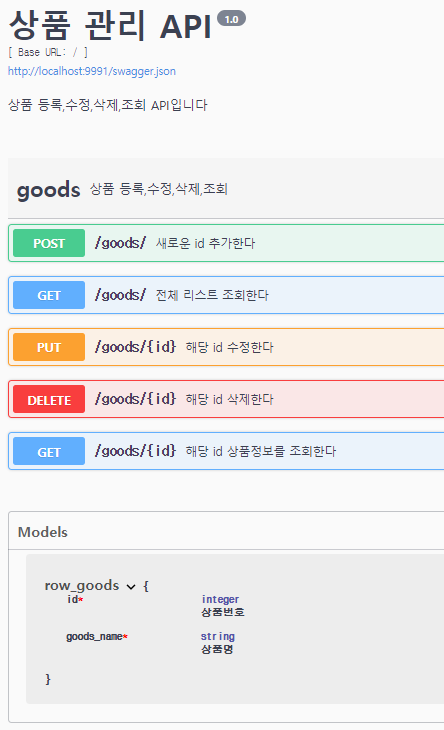The image size is (444, 730).
Task: Collapse row_goods model using chevron arrow
Action: 131,587
